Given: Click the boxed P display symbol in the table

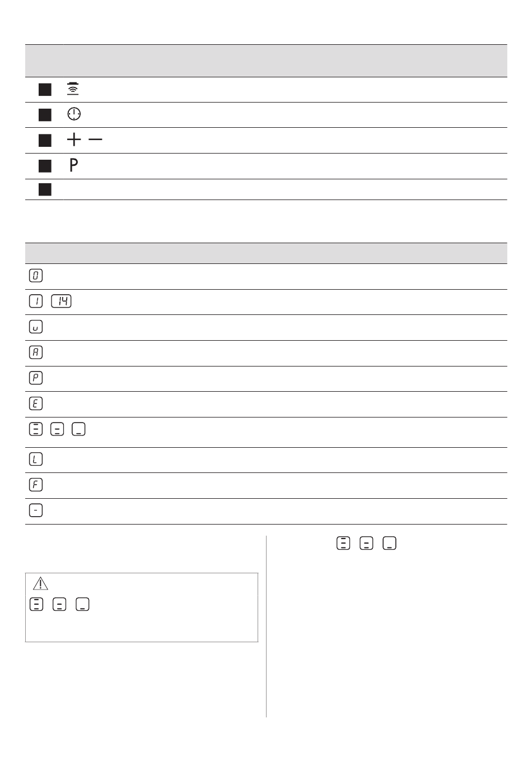Looking at the screenshot, I should (36, 378).
